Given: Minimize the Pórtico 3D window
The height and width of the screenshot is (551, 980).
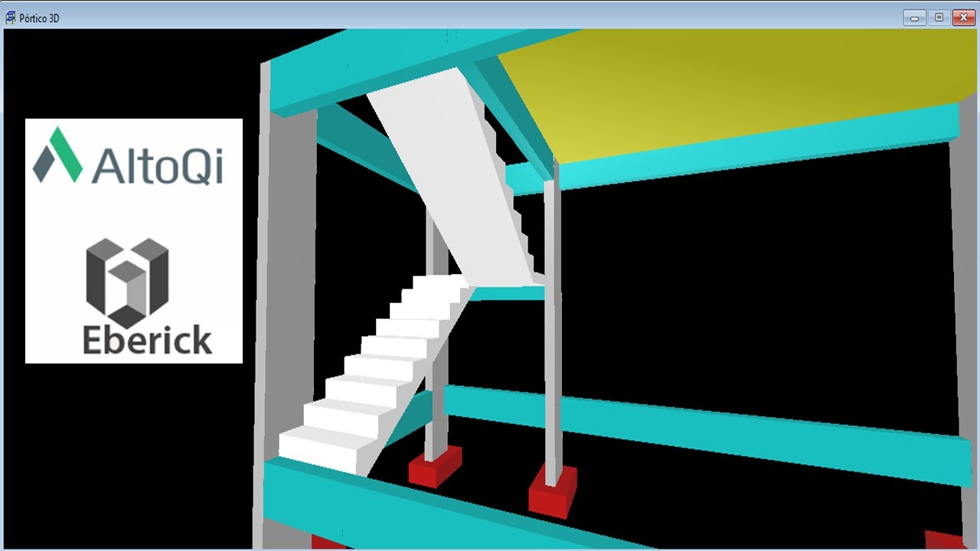Looking at the screenshot, I should pyautogui.click(x=914, y=18).
